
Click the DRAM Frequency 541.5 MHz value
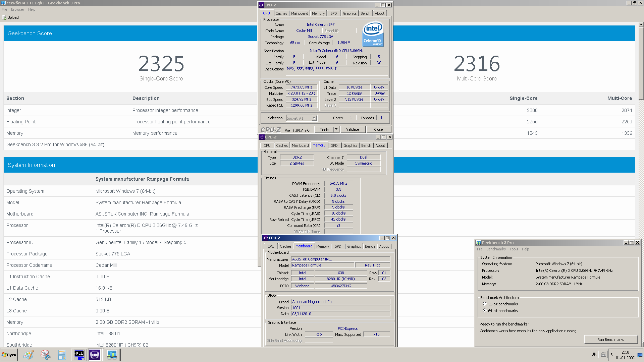coord(338,183)
